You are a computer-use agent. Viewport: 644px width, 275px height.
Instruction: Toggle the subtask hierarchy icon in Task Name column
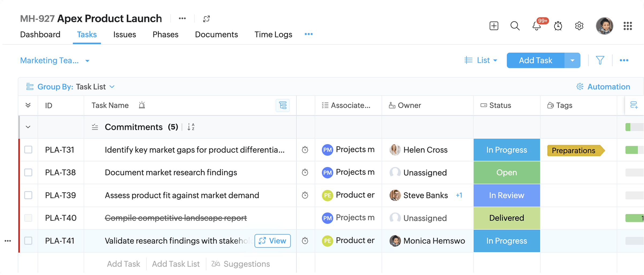coord(283,106)
